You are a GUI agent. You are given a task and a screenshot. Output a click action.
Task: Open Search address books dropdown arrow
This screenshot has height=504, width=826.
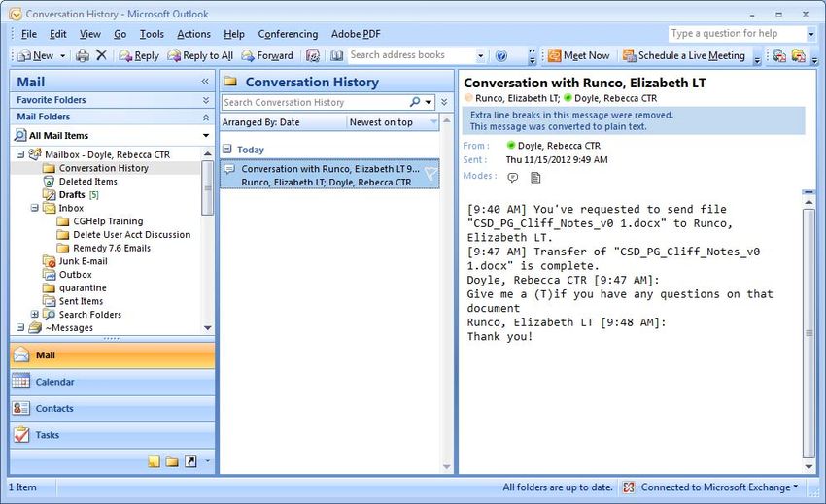[x=480, y=55]
